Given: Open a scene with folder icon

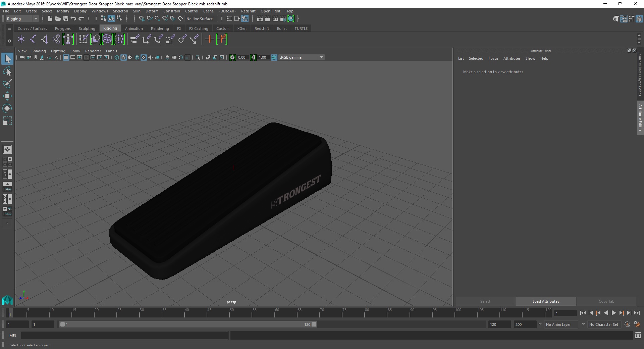Looking at the screenshot, I should coord(58,19).
